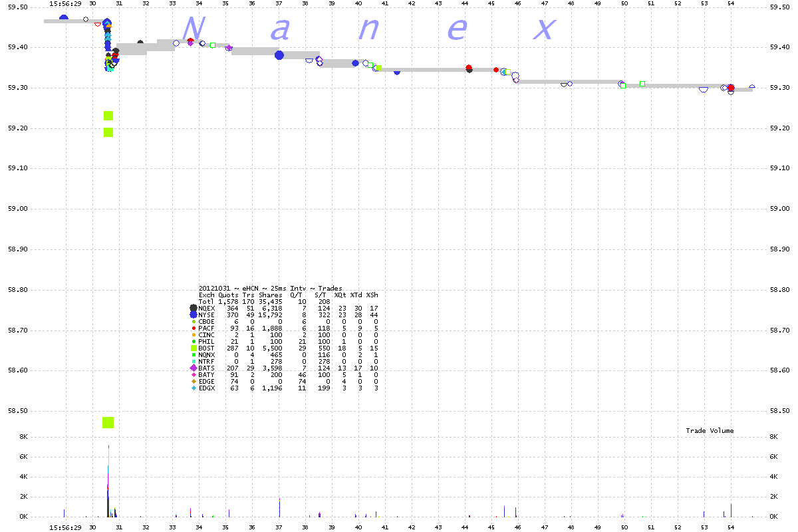798x532 pixels.
Task: Click the NTRF cyan square legend marker
Action: click(x=194, y=361)
